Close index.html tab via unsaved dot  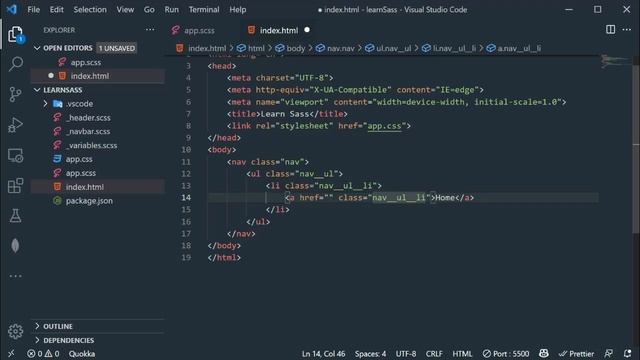tap(307, 30)
